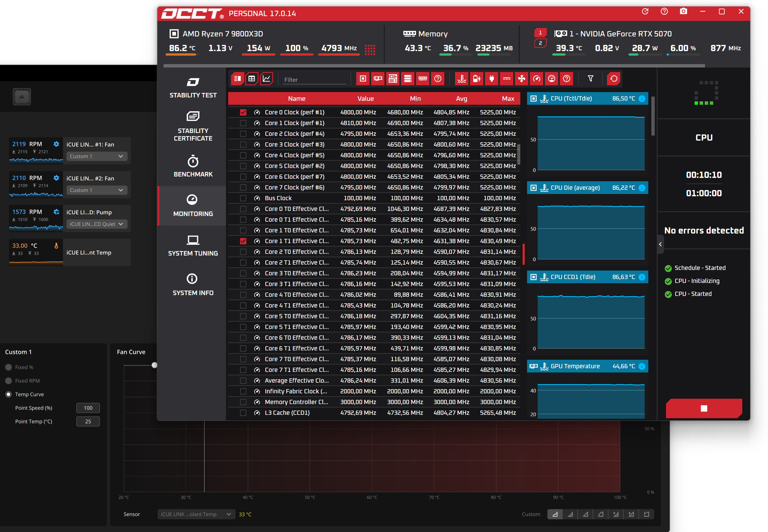Check the L3 Cache (CCD1) checkbox
Image resolution: width=768 pixels, height=532 pixels.
(x=243, y=413)
